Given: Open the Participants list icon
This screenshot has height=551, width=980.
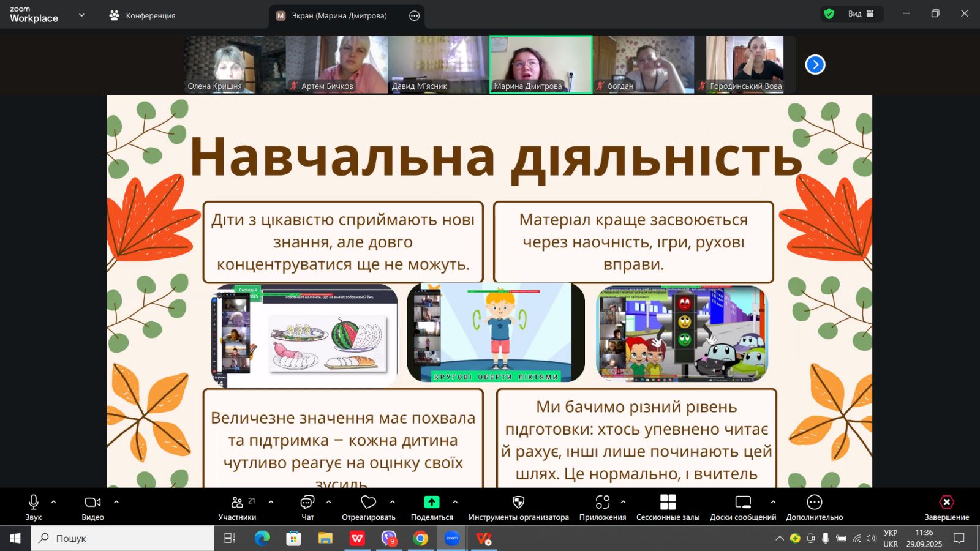Looking at the screenshot, I should click(x=237, y=503).
